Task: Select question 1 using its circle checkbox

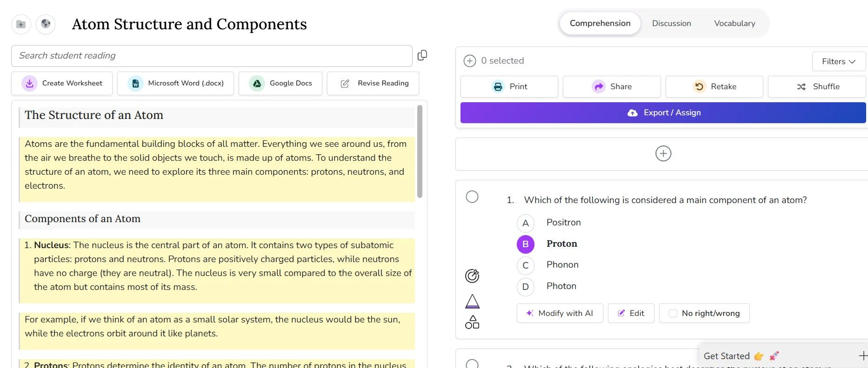Action: click(x=472, y=197)
